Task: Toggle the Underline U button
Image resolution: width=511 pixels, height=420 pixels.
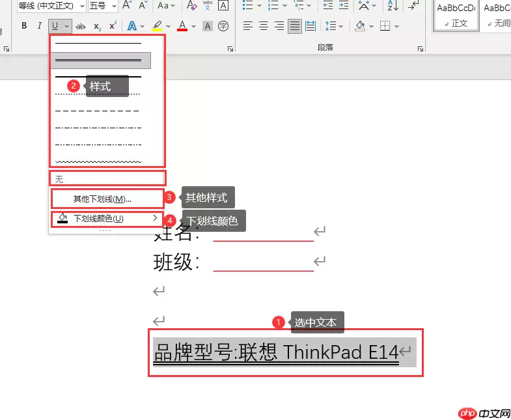Action: 55,26
